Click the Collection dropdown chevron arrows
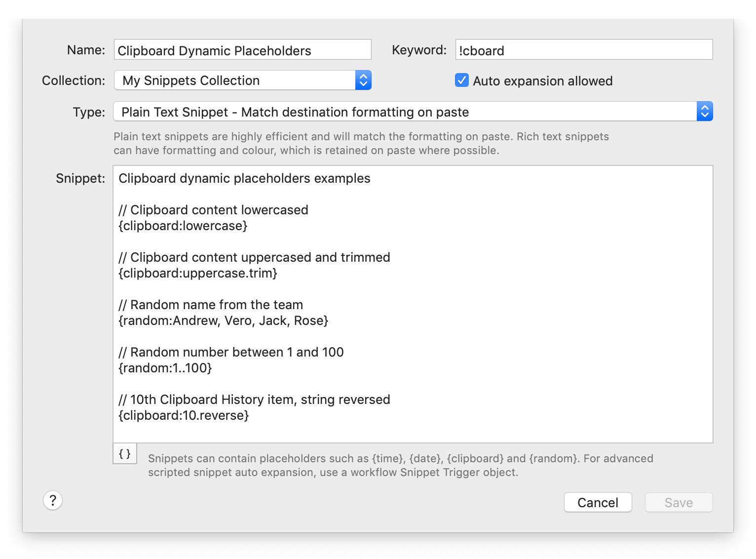The image size is (756, 559). [363, 80]
